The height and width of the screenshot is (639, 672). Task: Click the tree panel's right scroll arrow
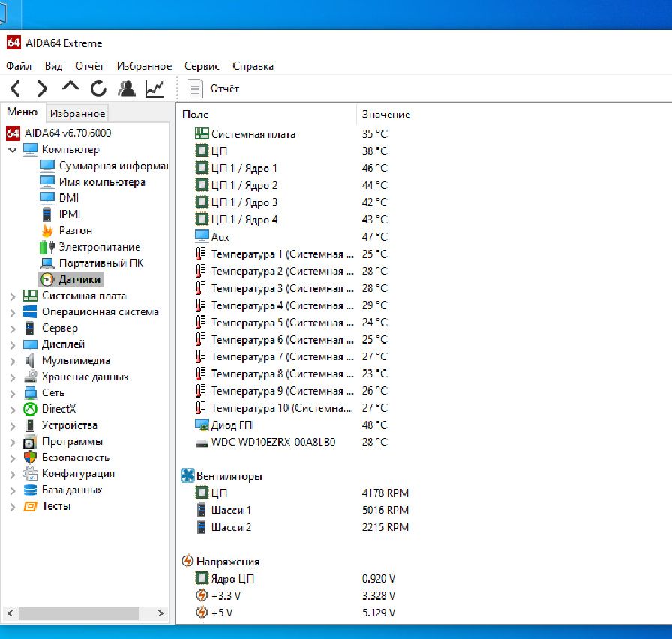click(x=160, y=613)
